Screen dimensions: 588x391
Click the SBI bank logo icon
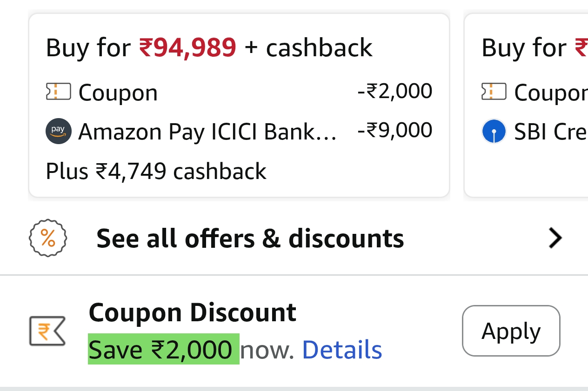click(x=494, y=132)
